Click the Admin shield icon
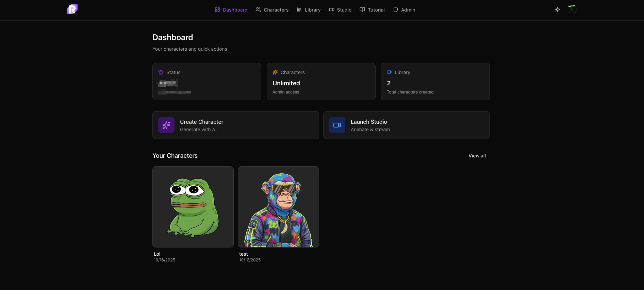Screen dimensions: 644x290 (x=396, y=10)
